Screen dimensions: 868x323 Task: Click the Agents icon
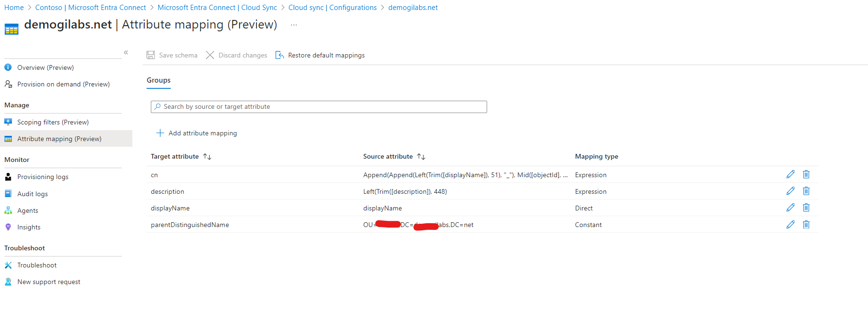(8, 210)
